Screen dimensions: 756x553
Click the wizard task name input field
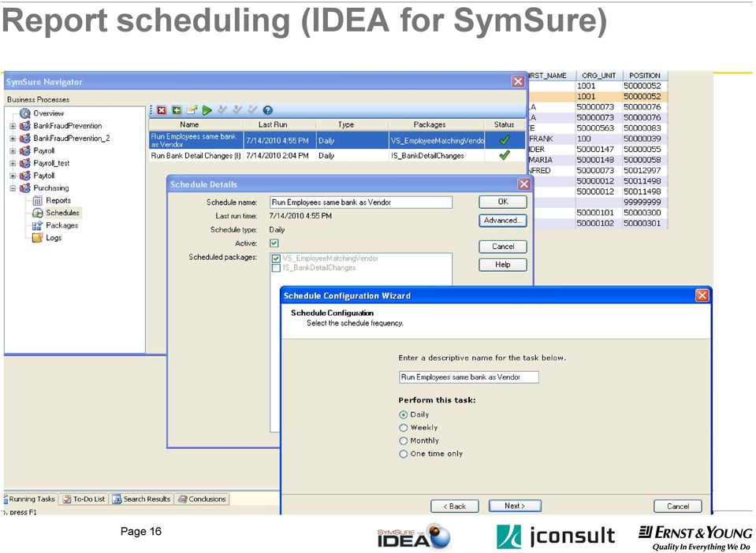(468, 377)
